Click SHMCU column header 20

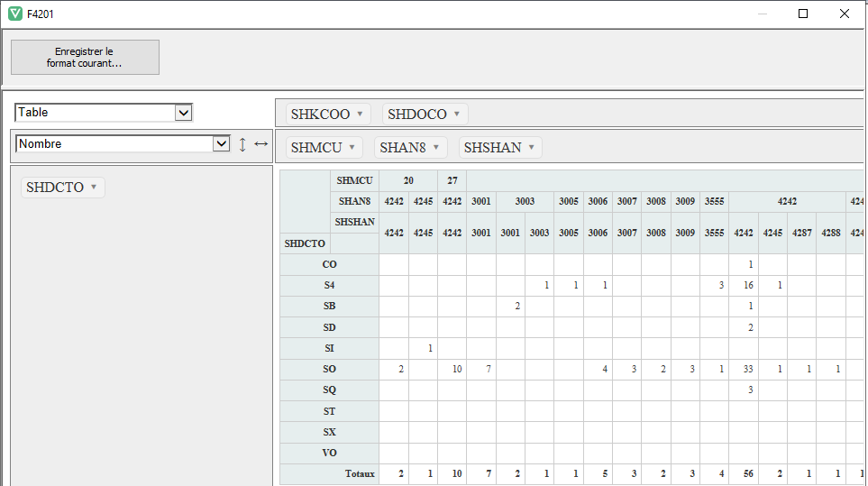point(408,180)
